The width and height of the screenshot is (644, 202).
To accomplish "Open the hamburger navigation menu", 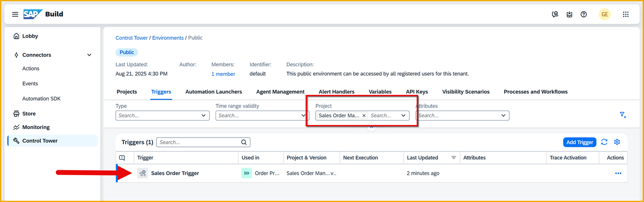I will [15, 14].
